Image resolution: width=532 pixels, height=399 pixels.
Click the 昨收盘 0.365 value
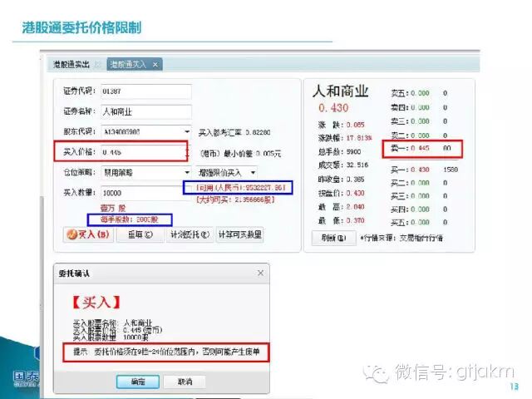(355, 180)
